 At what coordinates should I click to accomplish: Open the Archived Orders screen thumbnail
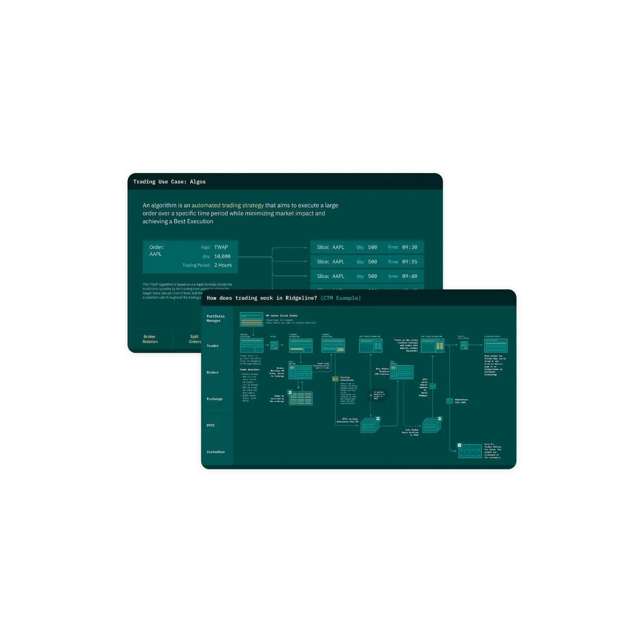pyautogui.click(x=495, y=346)
